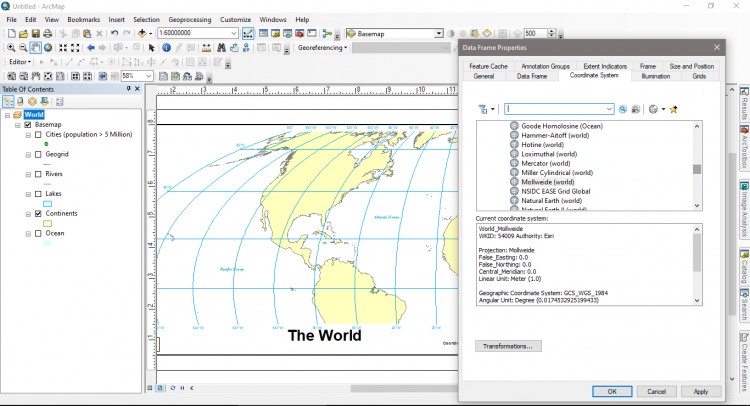The width and height of the screenshot is (750, 406).
Task: Click the Continents yellow symbol swatch
Action: pos(48,223)
